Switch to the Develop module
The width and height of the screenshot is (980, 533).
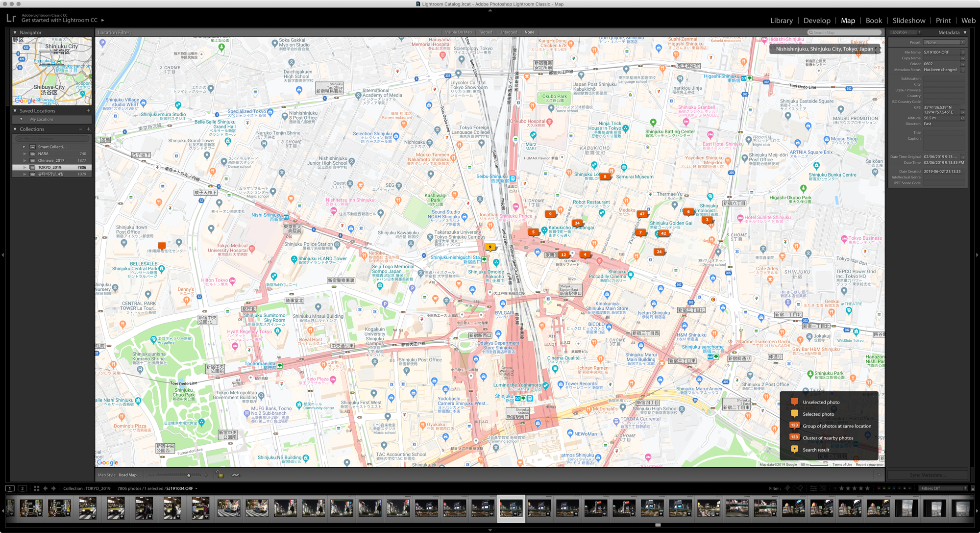coord(817,21)
